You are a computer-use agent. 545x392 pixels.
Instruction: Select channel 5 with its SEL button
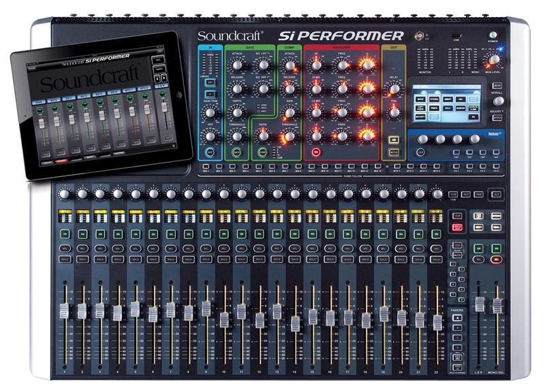(x=136, y=248)
